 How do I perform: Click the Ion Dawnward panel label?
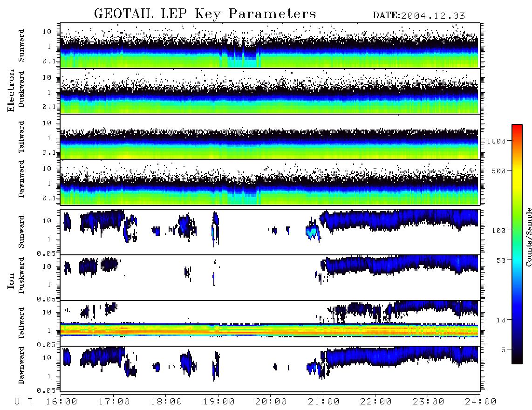coord(21,365)
